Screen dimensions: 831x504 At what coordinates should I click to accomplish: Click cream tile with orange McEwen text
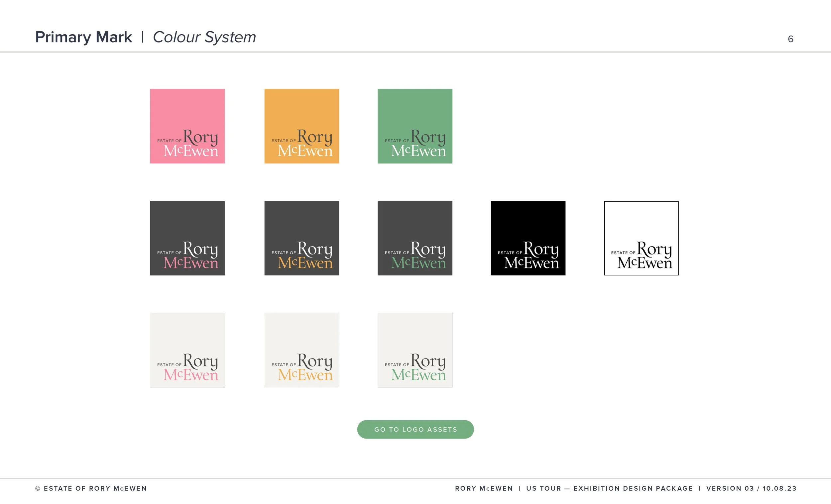click(x=301, y=350)
